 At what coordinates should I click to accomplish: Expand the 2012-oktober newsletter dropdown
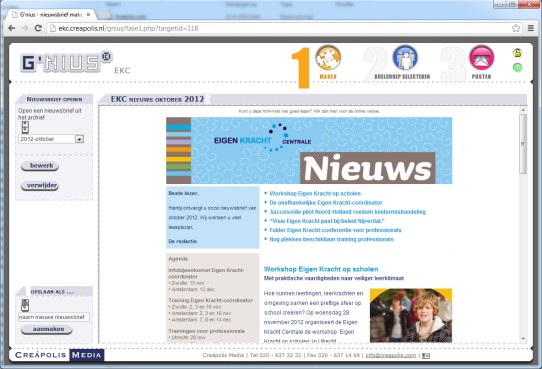[x=80, y=139]
